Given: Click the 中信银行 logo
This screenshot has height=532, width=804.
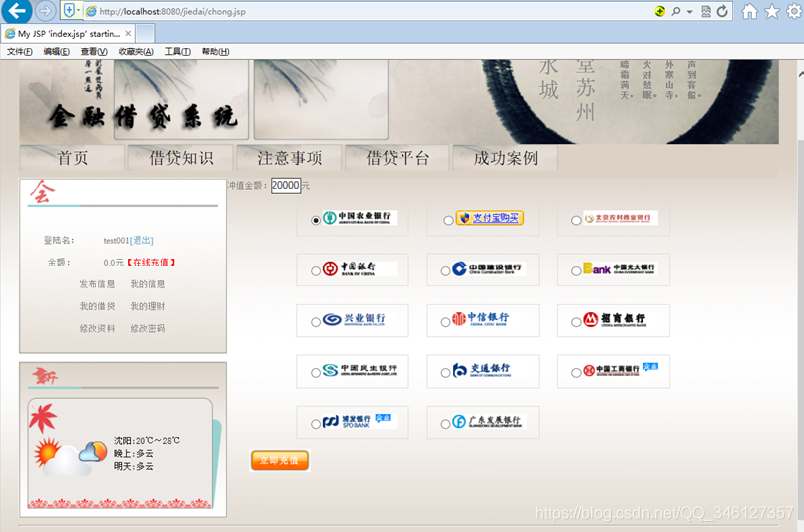Looking at the screenshot, I should (489, 319).
